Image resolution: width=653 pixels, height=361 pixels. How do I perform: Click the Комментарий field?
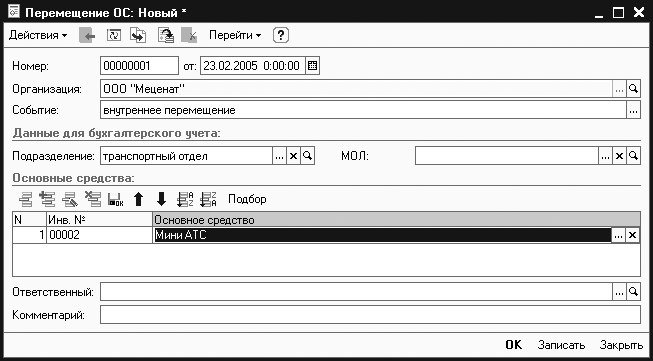coord(370,314)
